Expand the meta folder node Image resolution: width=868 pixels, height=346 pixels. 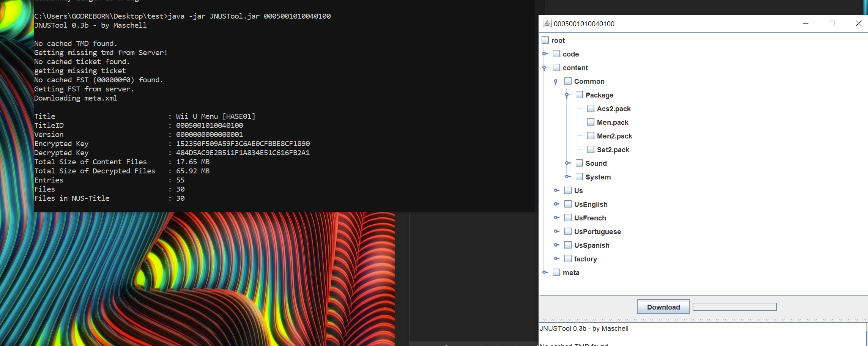tap(545, 272)
